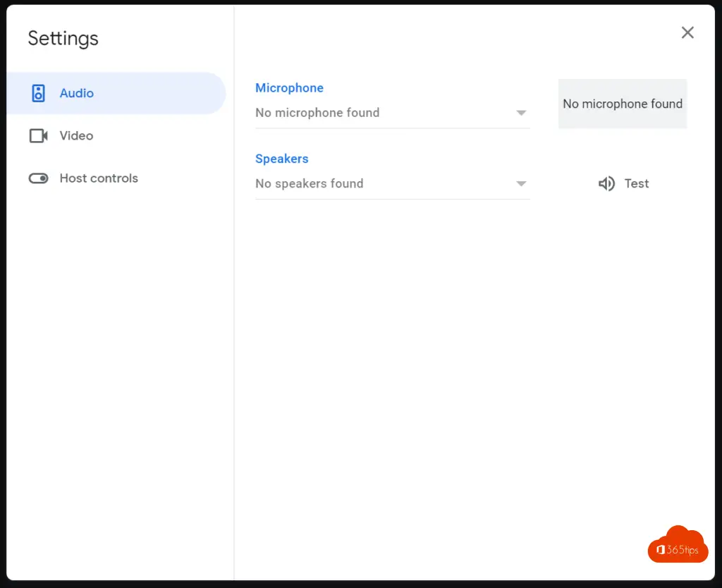The width and height of the screenshot is (722, 588).
Task: Click the 'No speakers found' selection field
Action: pyautogui.click(x=392, y=184)
